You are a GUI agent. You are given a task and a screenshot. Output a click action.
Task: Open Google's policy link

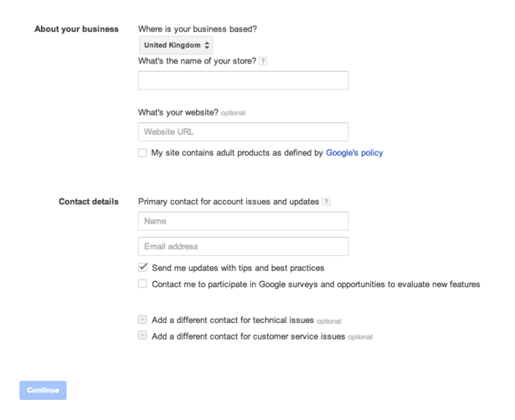click(354, 153)
